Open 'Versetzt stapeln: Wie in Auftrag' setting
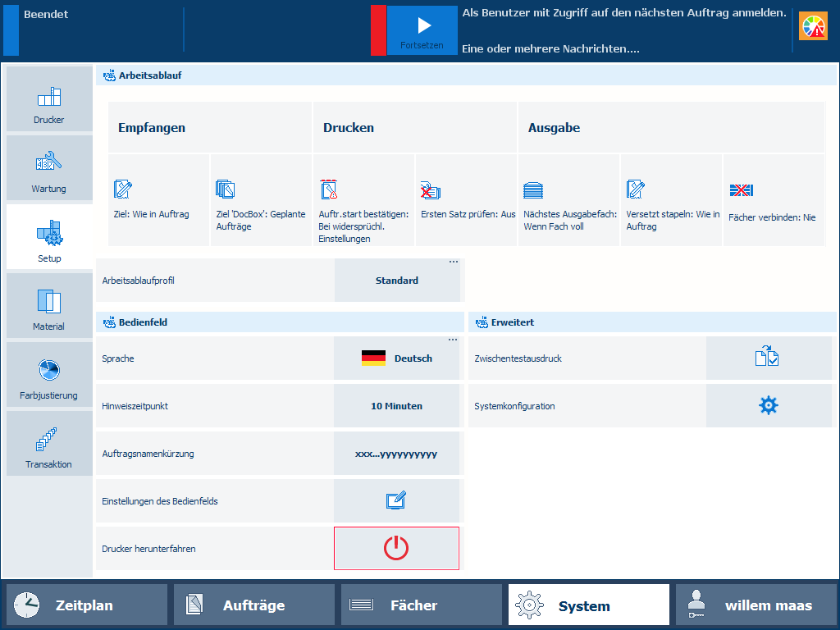The image size is (840, 630). pyautogui.click(x=671, y=200)
